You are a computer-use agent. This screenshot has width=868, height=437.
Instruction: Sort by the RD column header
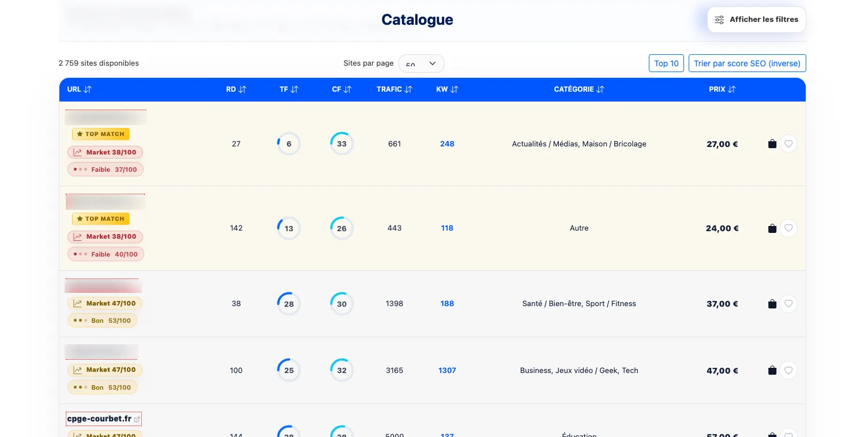(236, 89)
